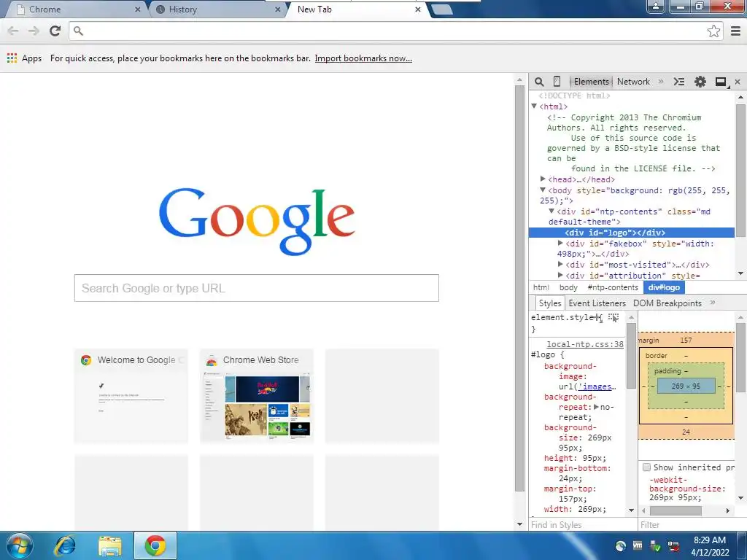Go forward in browser history

pos(34,31)
